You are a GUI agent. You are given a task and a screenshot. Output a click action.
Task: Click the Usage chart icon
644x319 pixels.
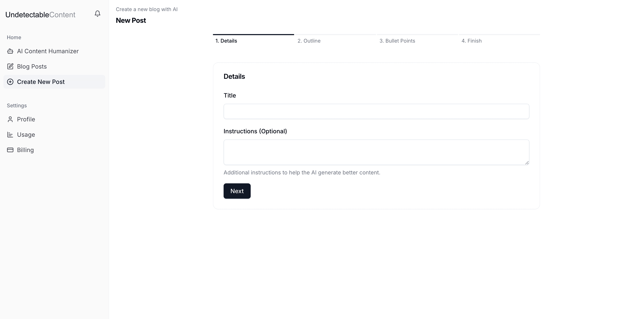coord(10,135)
